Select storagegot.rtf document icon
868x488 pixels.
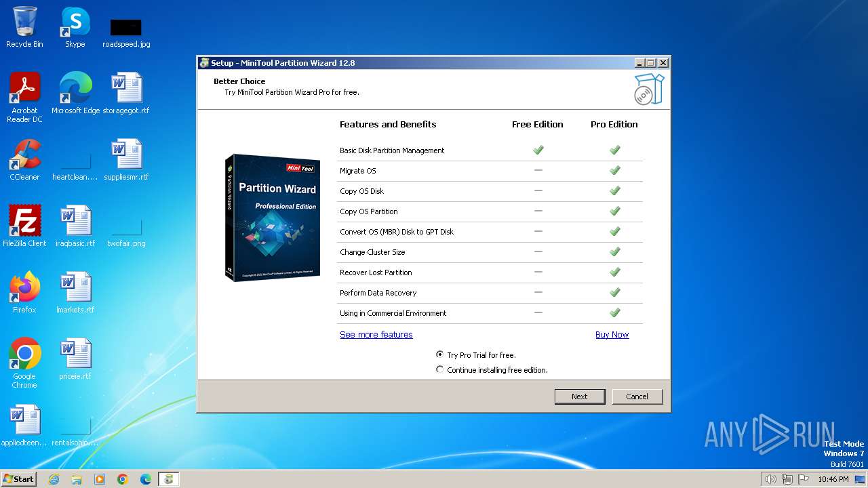[126, 93]
